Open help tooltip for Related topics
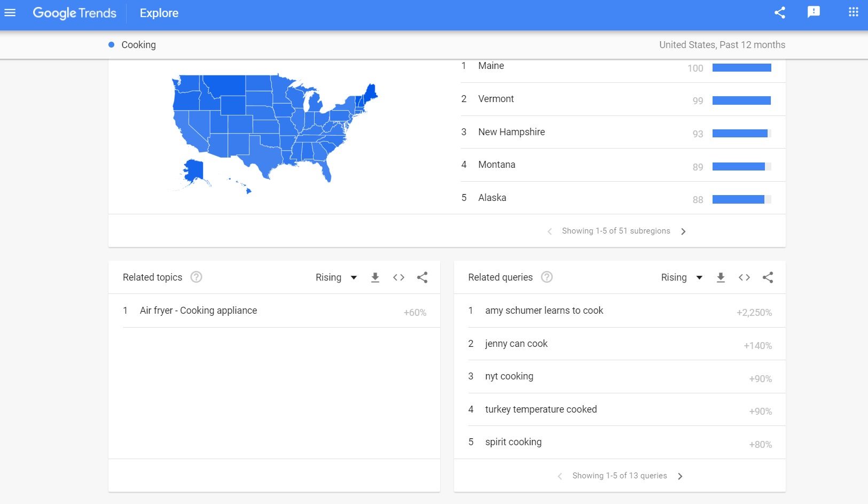Viewport: 868px width, 504px height. click(x=196, y=277)
